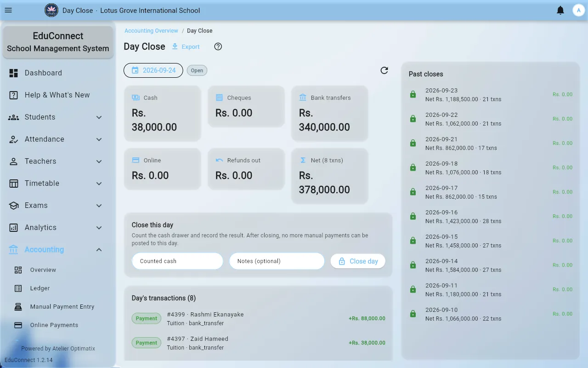
Task: Click the Online Payments card icon
Action: [x=18, y=325]
